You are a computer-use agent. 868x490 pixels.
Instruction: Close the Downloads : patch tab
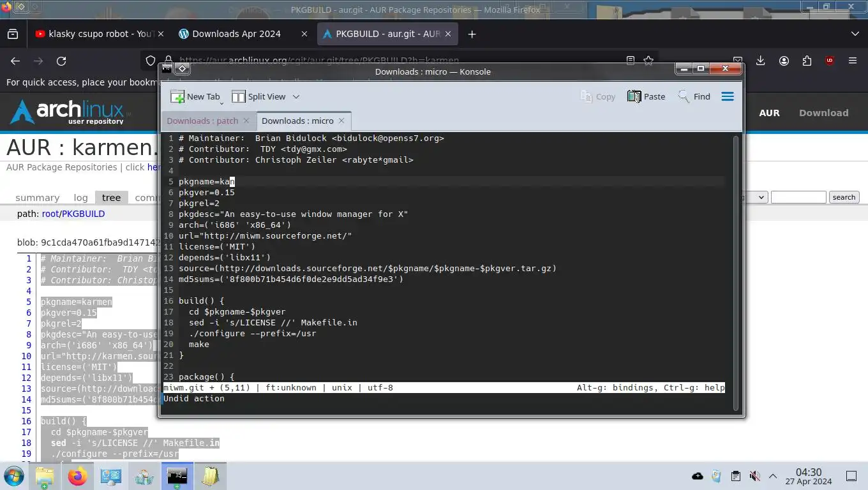coord(246,121)
